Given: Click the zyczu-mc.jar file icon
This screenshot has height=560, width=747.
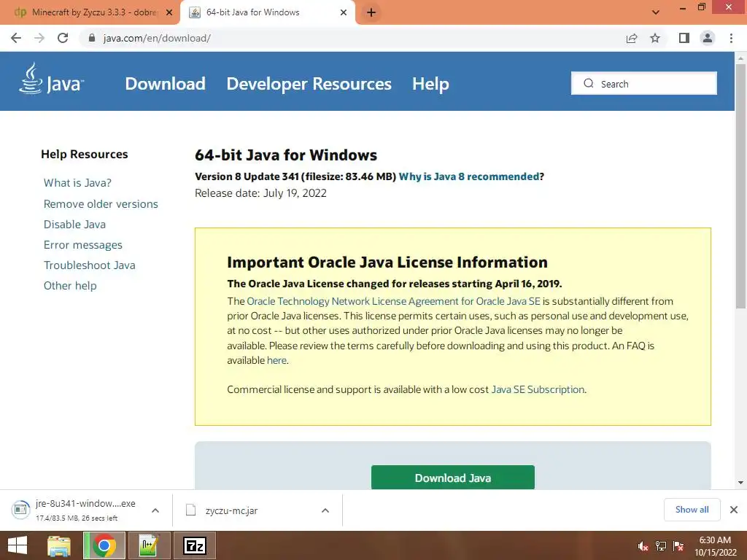Looking at the screenshot, I should point(190,510).
